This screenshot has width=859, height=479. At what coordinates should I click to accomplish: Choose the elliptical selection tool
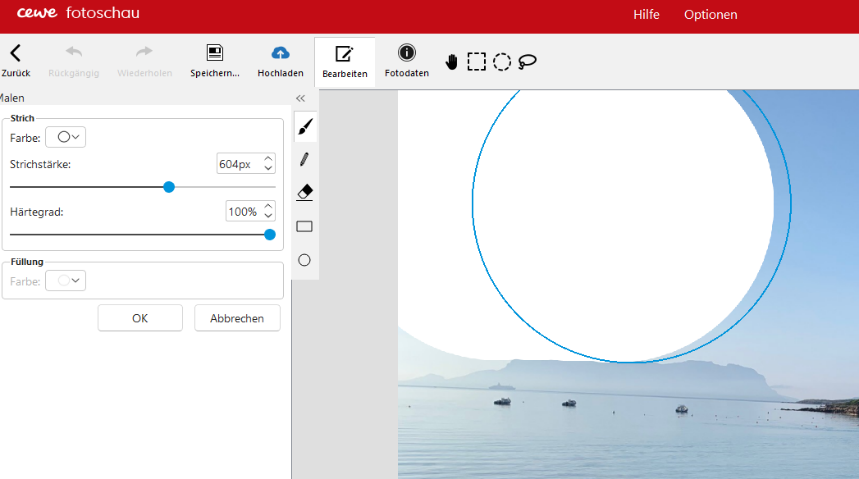pyautogui.click(x=502, y=62)
